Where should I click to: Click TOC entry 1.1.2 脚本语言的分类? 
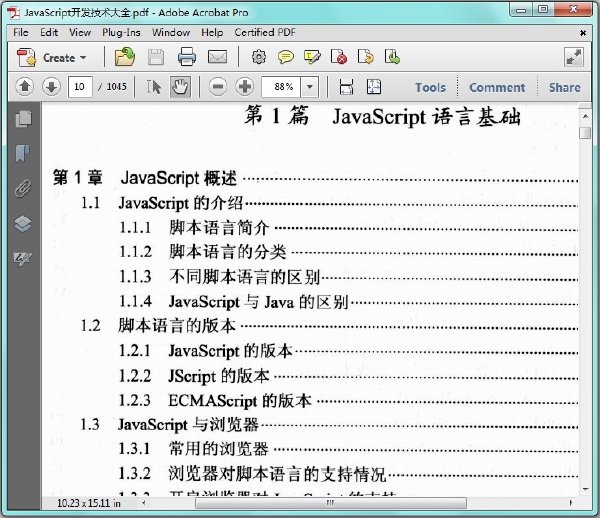tap(202, 252)
